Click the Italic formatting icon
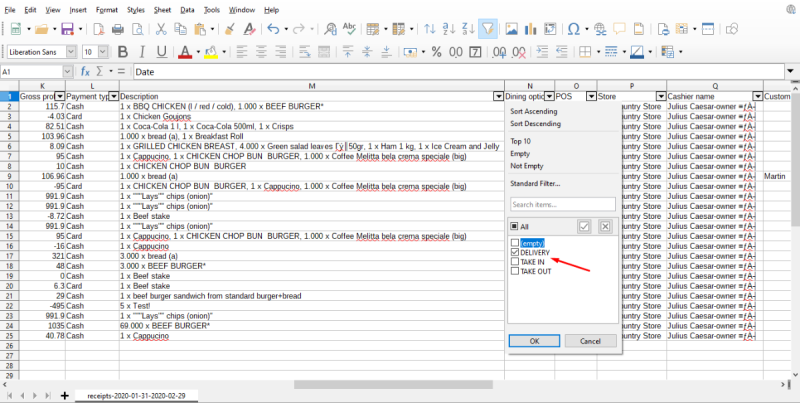The width and height of the screenshot is (800, 403). point(143,51)
